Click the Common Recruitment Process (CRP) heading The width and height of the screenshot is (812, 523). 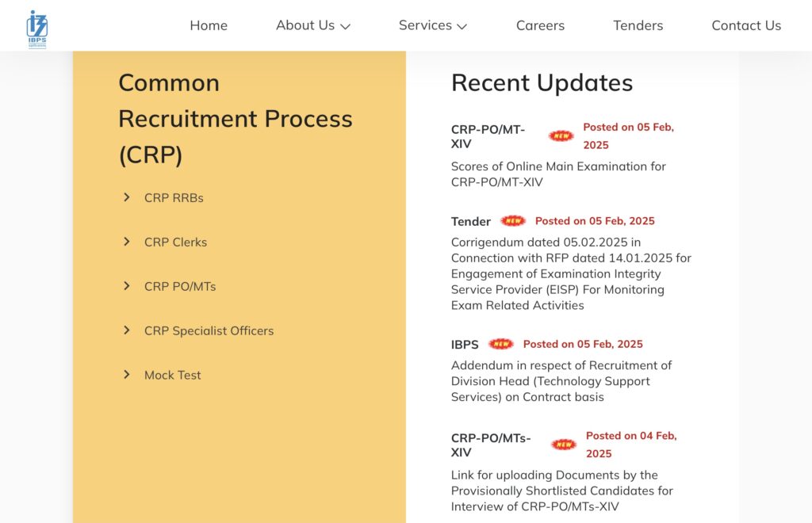(x=236, y=119)
